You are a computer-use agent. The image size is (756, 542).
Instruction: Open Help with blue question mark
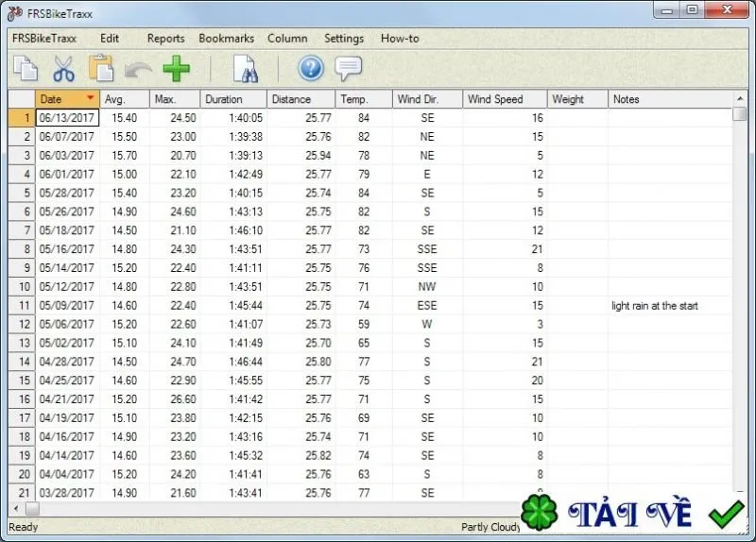(x=311, y=68)
